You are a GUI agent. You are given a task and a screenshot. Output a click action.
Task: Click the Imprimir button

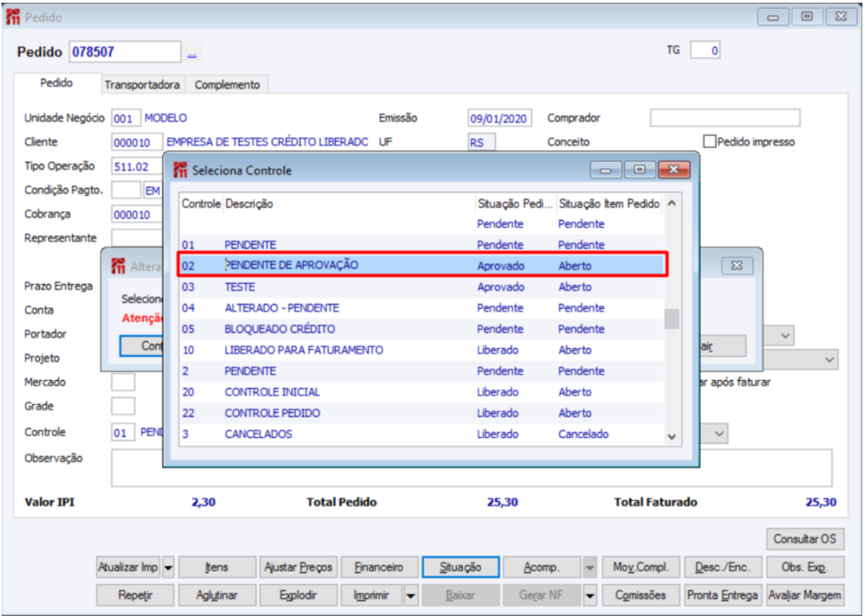(371, 596)
